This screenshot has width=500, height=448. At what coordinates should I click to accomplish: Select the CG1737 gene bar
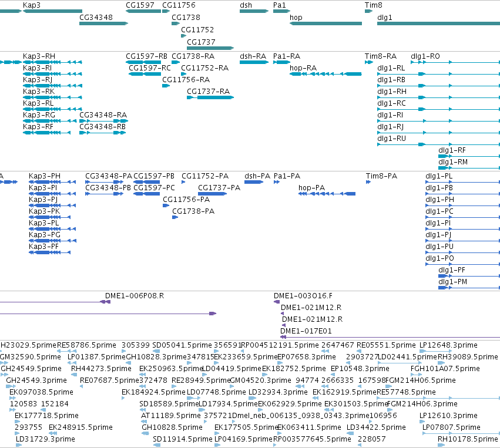pyautogui.click(x=210, y=48)
